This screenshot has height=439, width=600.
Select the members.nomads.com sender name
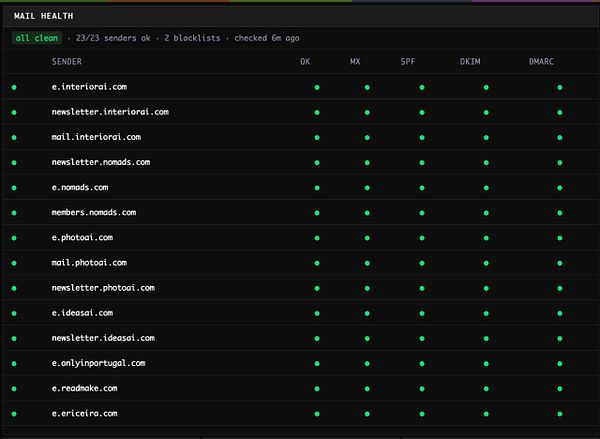[x=94, y=212]
